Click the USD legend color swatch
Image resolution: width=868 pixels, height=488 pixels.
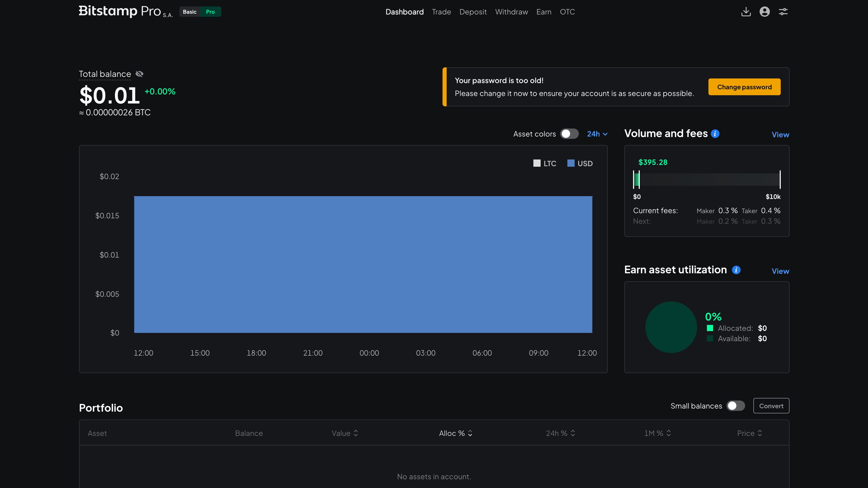coord(571,163)
